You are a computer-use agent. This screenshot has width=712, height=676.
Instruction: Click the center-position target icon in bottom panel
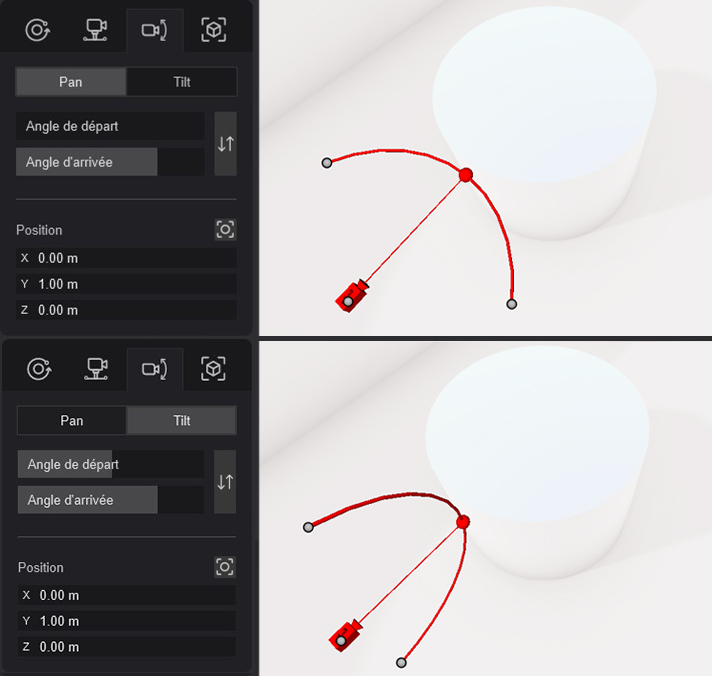(x=225, y=567)
